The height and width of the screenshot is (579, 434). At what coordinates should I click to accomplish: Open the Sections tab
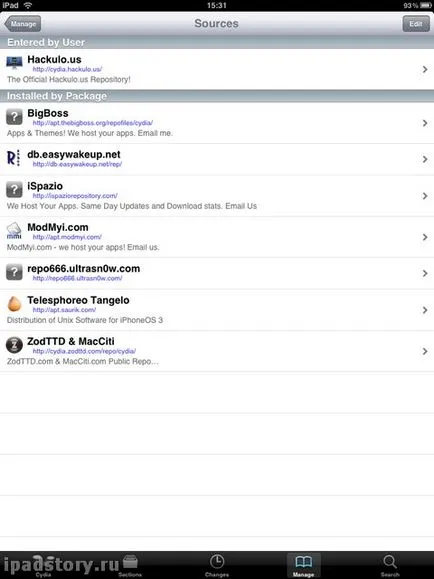tap(130, 565)
